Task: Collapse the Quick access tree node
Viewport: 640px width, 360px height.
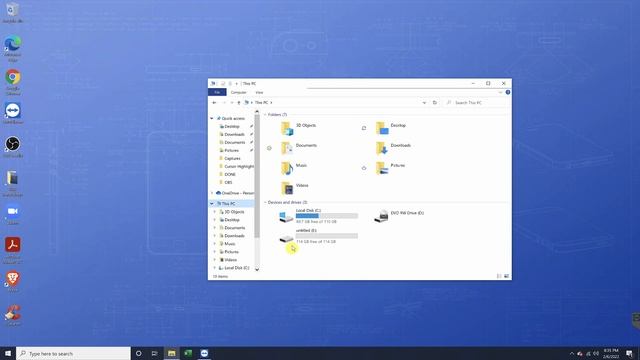Action: point(212,118)
